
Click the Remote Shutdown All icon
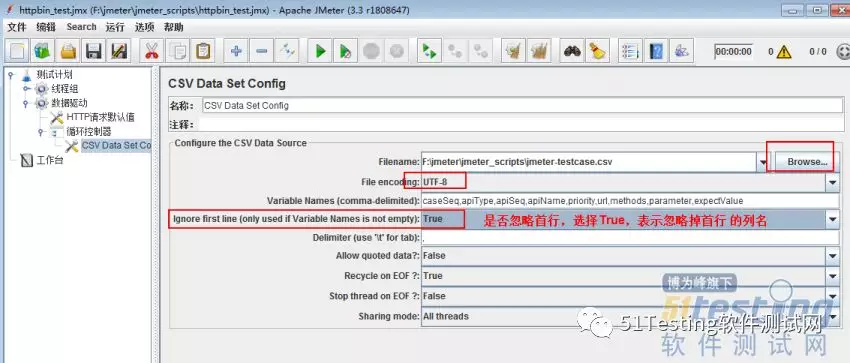pyautogui.click(x=480, y=51)
